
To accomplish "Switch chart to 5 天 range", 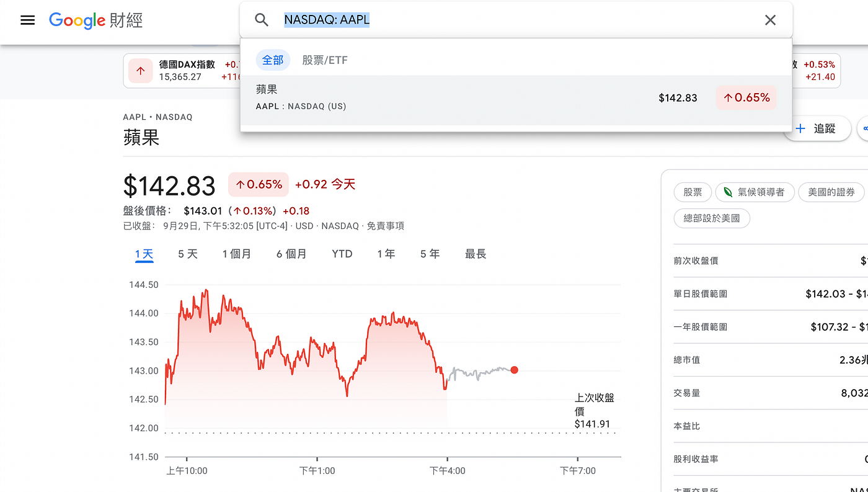I will [188, 254].
